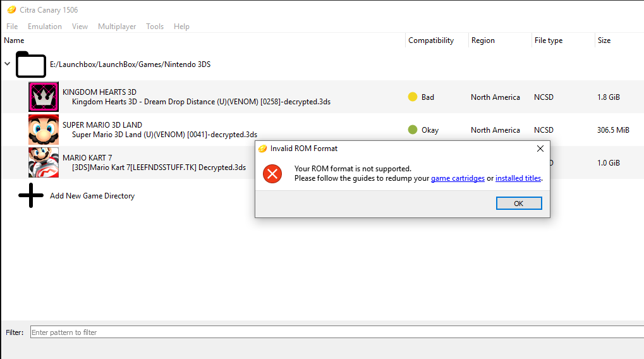This screenshot has height=359, width=644.
Task: Click Super Mario NCSD file type cell
Action: (544, 130)
